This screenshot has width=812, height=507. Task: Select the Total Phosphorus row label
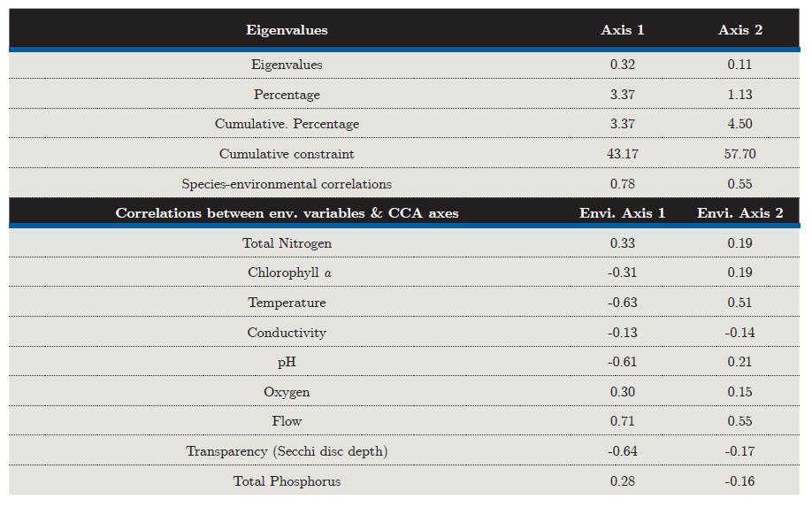[x=287, y=481]
